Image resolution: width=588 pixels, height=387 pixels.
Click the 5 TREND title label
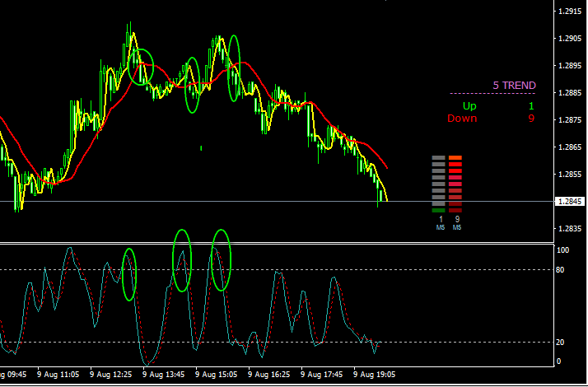pyautogui.click(x=514, y=85)
